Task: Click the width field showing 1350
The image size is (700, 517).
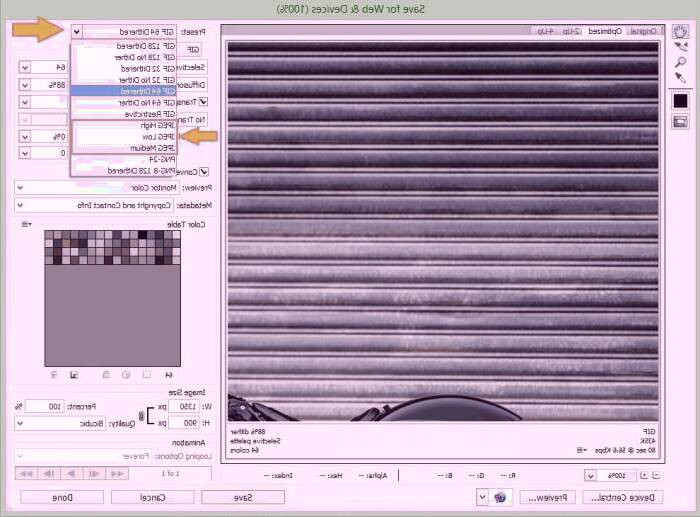Action: pos(184,406)
